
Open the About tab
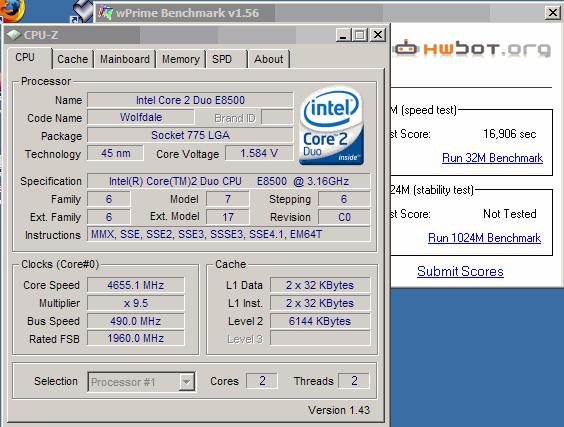269,59
